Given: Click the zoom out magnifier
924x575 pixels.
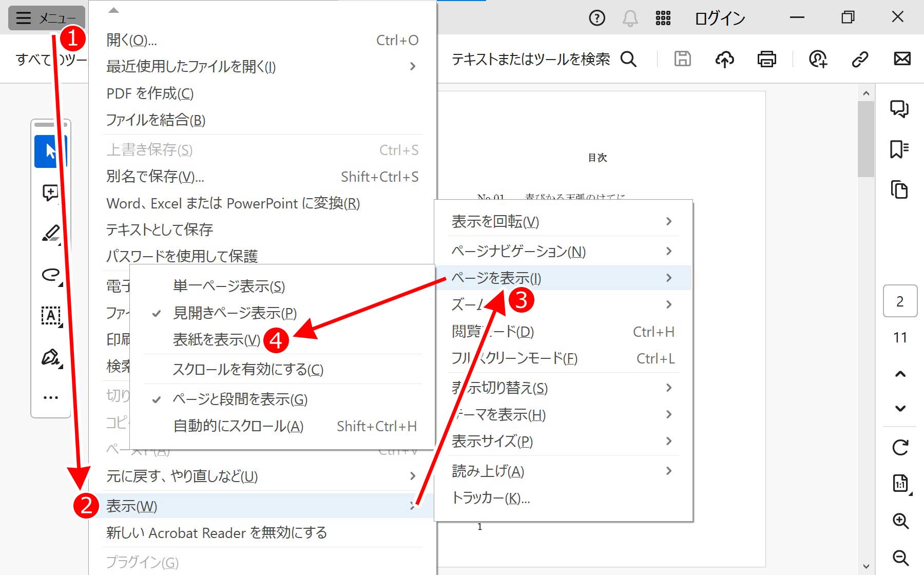Looking at the screenshot, I should (x=900, y=558).
